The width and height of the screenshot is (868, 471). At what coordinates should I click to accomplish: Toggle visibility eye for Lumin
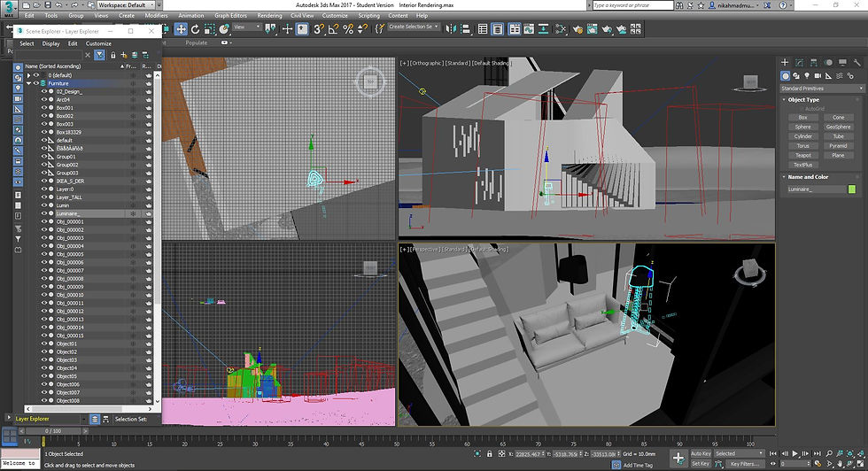coord(44,205)
